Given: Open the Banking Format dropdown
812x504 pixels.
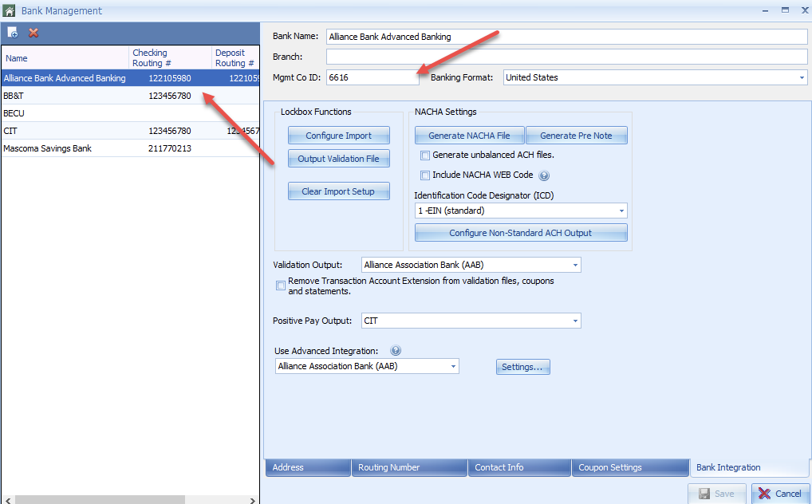Looking at the screenshot, I should 802,77.
